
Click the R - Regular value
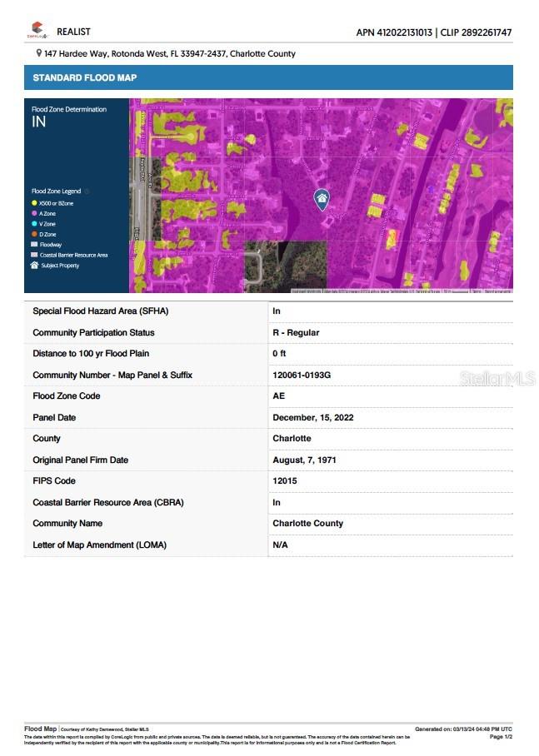(x=296, y=333)
